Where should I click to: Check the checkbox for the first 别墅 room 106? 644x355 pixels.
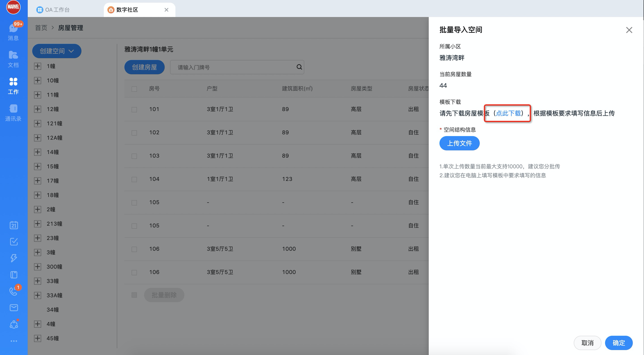tap(134, 249)
